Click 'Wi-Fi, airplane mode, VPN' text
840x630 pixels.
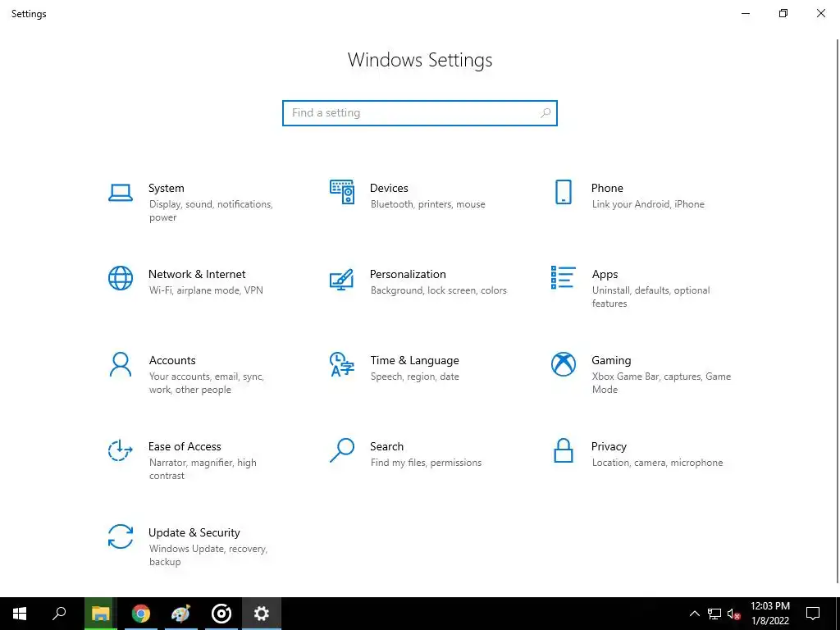click(x=206, y=290)
